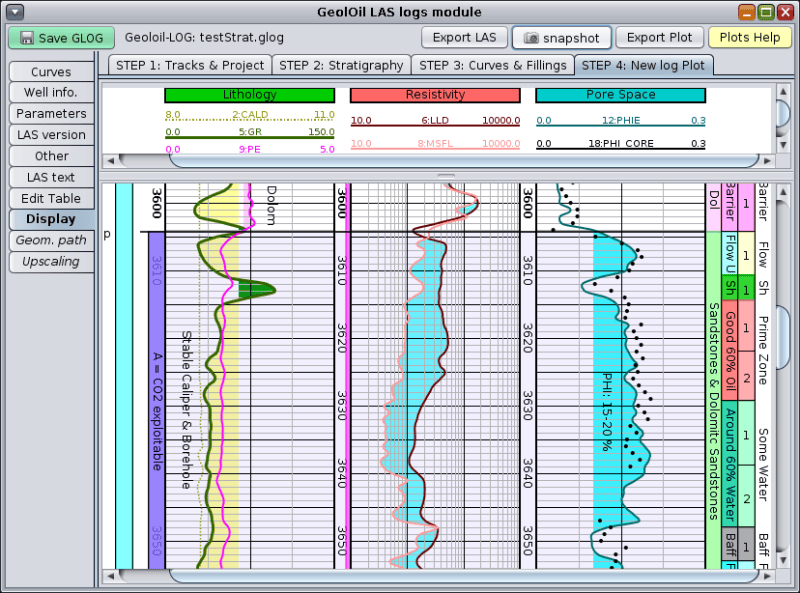Open the Upscaling side tab

click(x=51, y=262)
